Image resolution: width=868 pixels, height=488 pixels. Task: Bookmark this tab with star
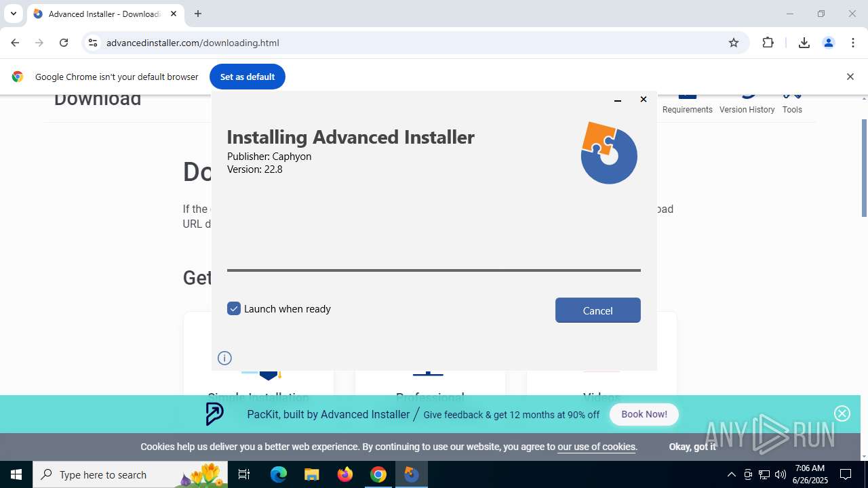(x=734, y=43)
